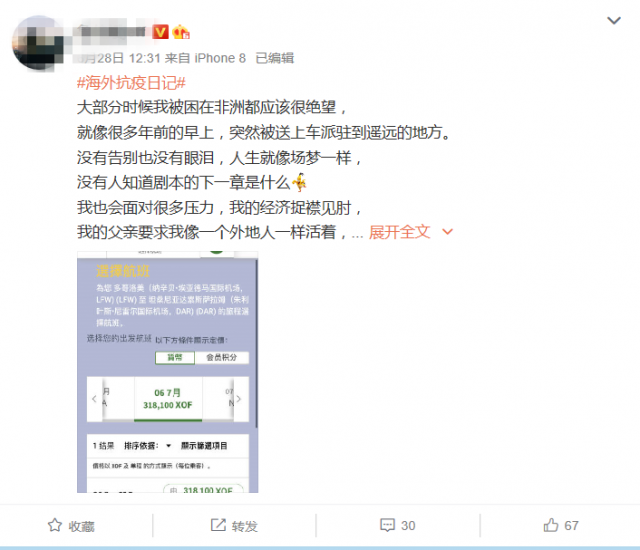Click the 收藏 favorite label

click(81, 526)
